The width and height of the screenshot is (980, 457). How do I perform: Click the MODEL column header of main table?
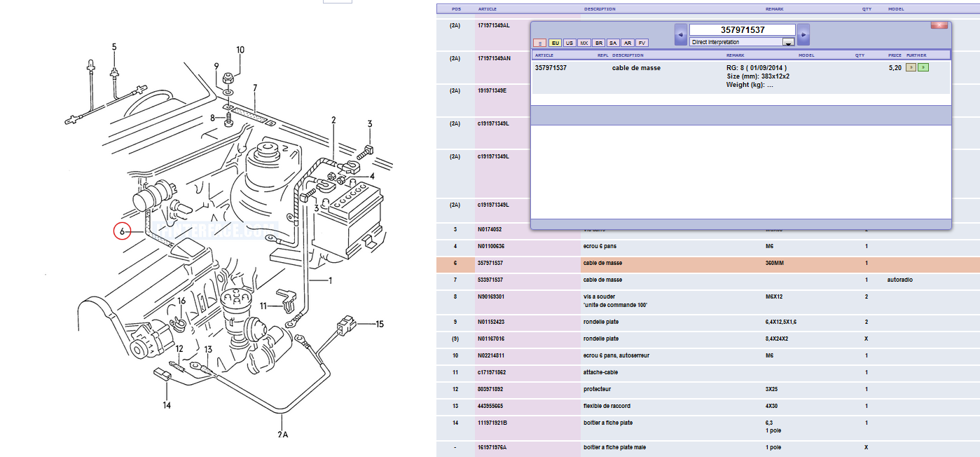click(896, 9)
